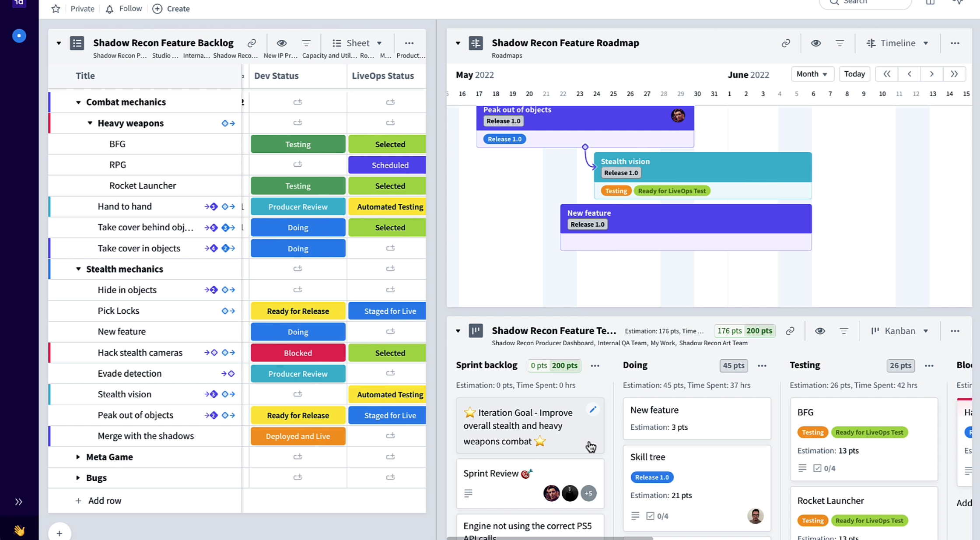Expand the Meta Game section
The image size is (980, 540).
[x=78, y=457]
